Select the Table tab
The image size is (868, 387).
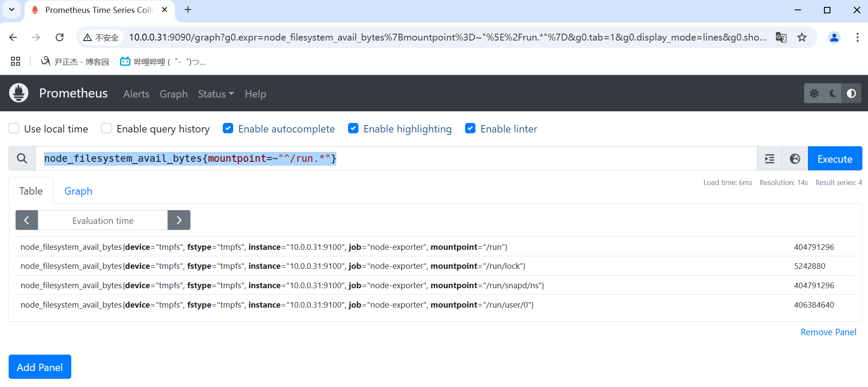pyautogui.click(x=31, y=191)
